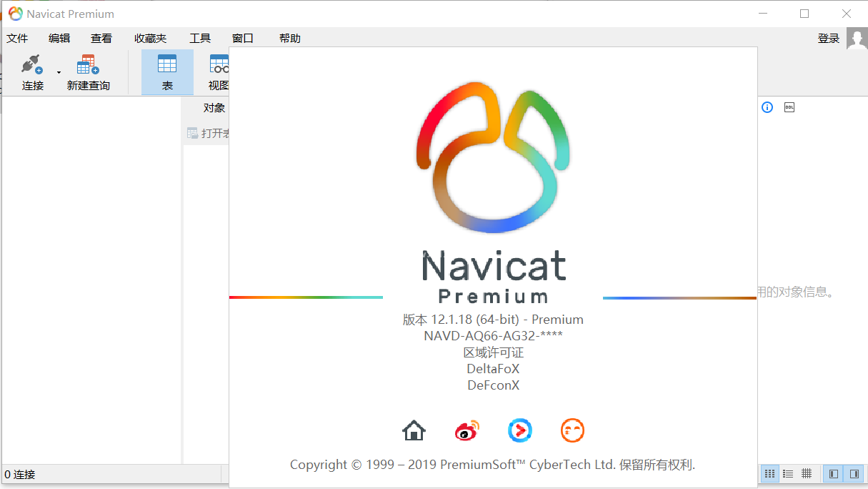This screenshot has width=868, height=489.
Task: Show the general information icon panel
Action: click(x=767, y=107)
